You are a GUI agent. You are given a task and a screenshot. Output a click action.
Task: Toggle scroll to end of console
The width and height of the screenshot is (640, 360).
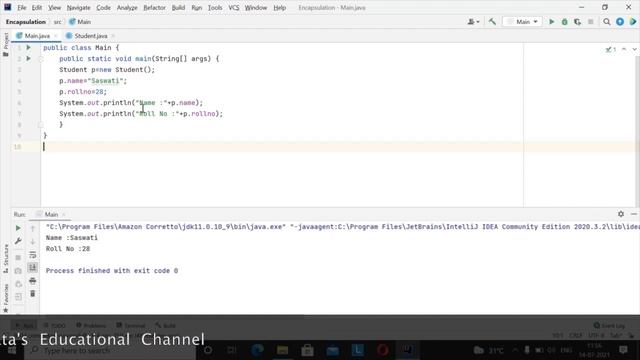pos(33,268)
